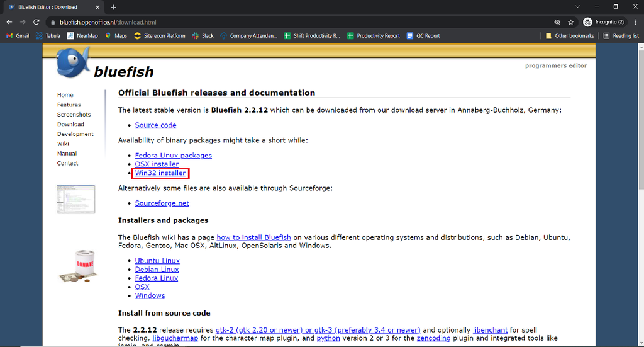This screenshot has width=644, height=347.
Task: Open the libenchant link
Action: [x=490, y=330]
